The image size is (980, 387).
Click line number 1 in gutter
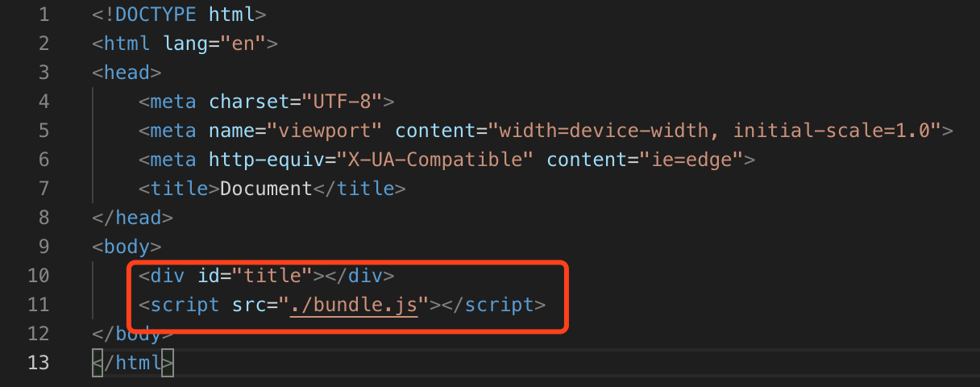43,15
